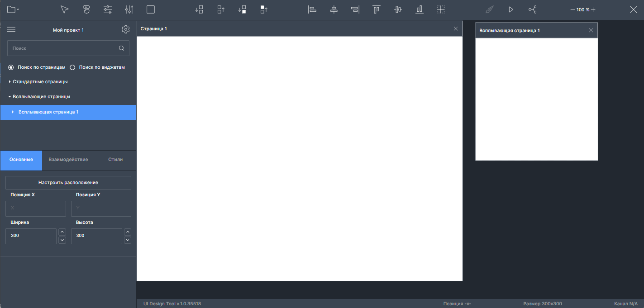Open the share connections icon
644x308 pixels.
tap(532, 9)
